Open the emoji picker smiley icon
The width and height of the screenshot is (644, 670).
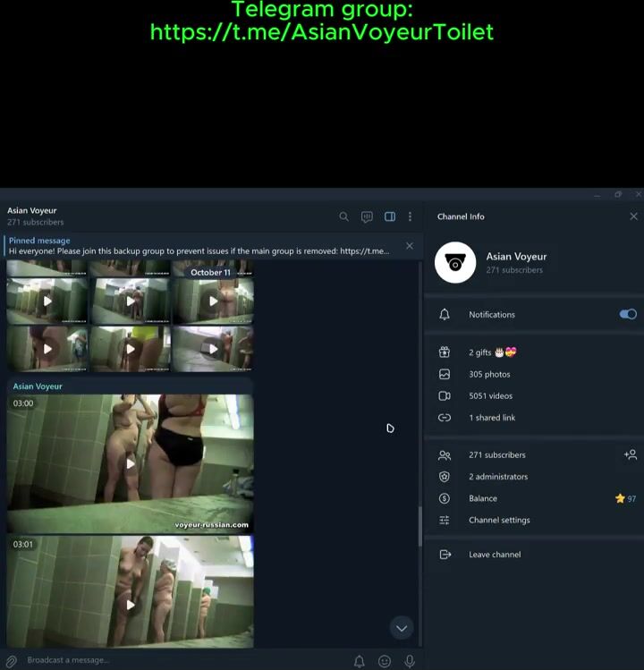(x=385, y=661)
